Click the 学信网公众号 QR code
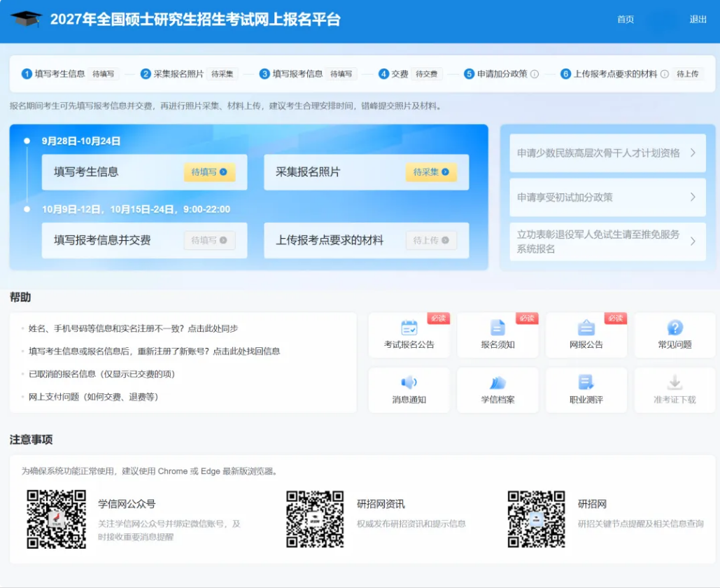The image size is (720, 588). (x=56, y=519)
